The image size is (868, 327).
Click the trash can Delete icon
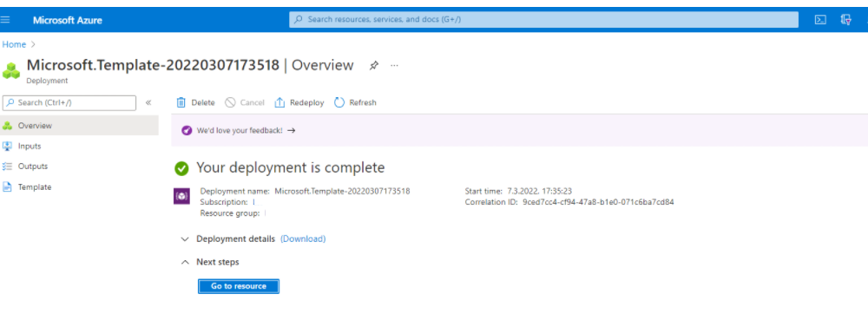tap(181, 102)
